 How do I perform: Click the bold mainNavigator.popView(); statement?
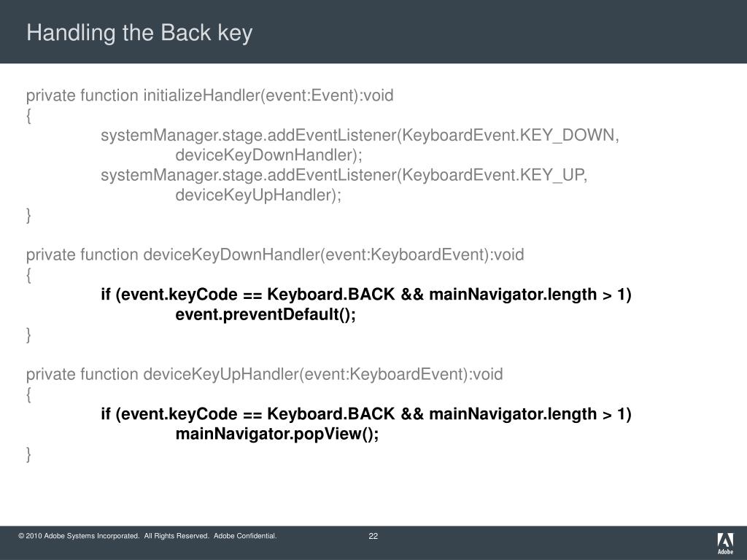(x=276, y=435)
